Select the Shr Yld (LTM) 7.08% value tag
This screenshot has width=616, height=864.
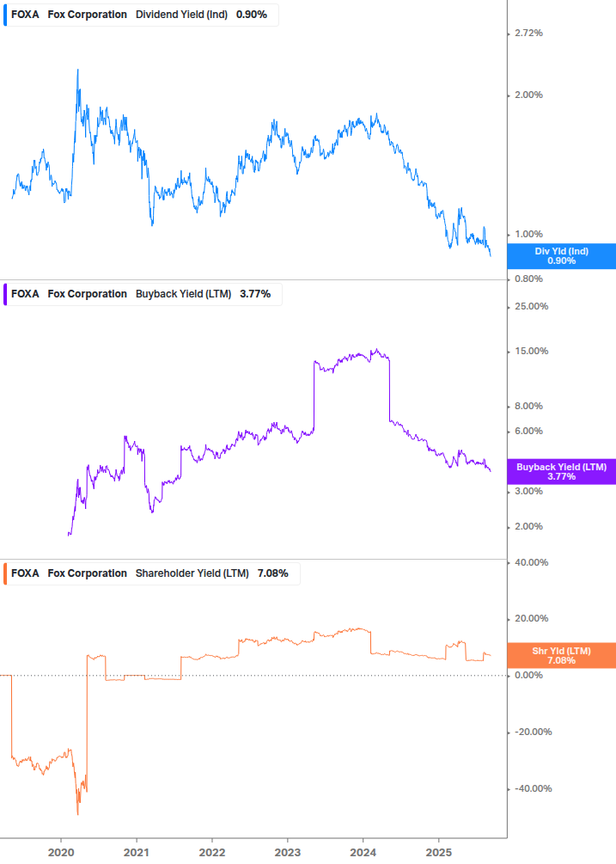click(562, 656)
